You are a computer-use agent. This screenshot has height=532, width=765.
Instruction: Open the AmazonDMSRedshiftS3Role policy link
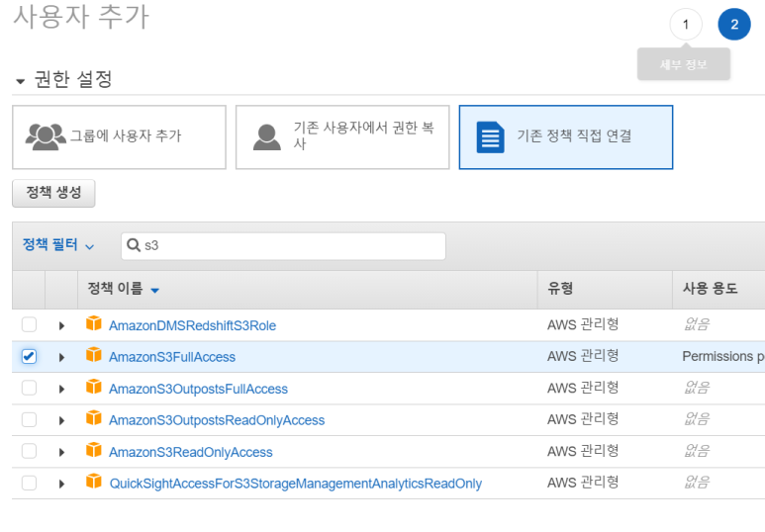click(x=192, y=325)
